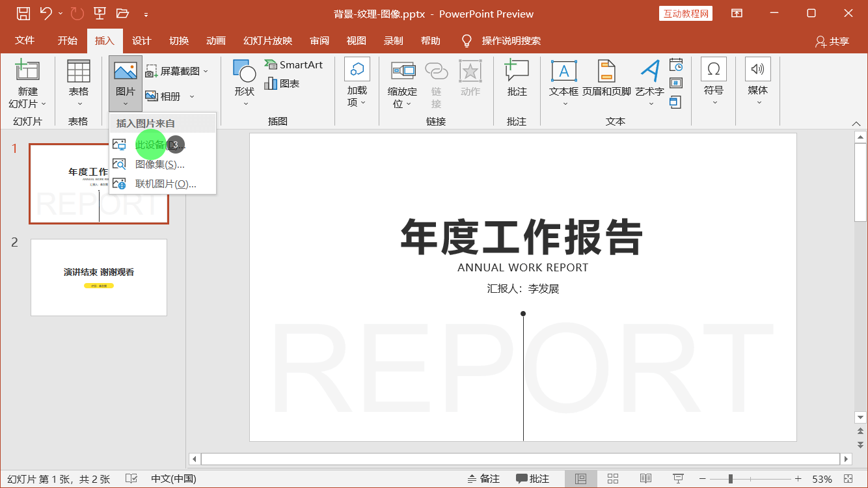Image resolution: width=868 pixels, height=488 pixels.
Task: Start slideshow from beginning in quick access toolbar
Action: 100,13
